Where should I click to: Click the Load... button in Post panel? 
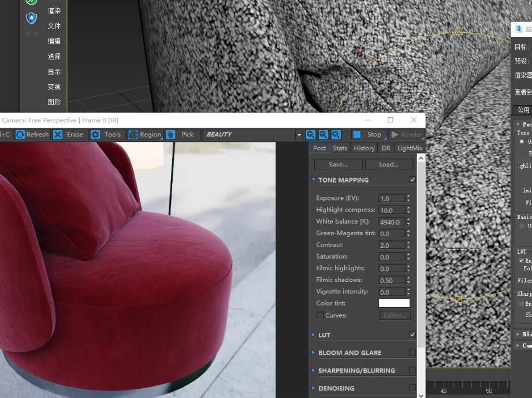[x=389, y=165]
